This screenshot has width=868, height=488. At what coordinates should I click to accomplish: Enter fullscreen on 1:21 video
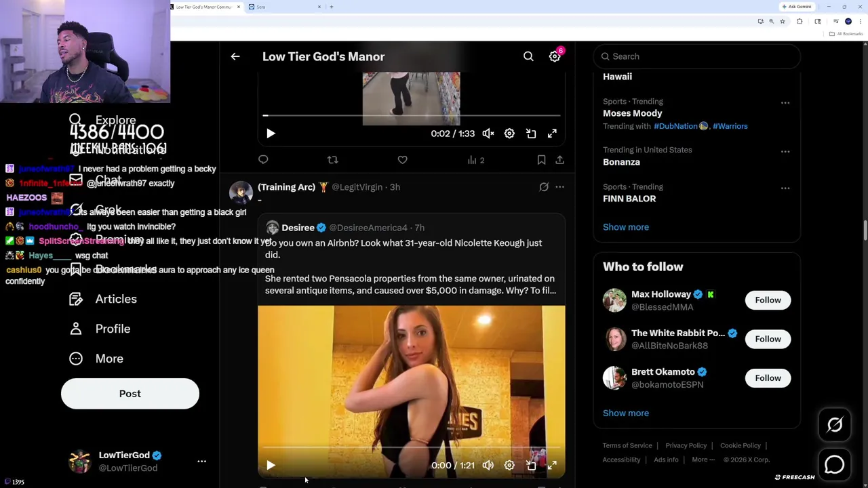(x=552, y=466)
